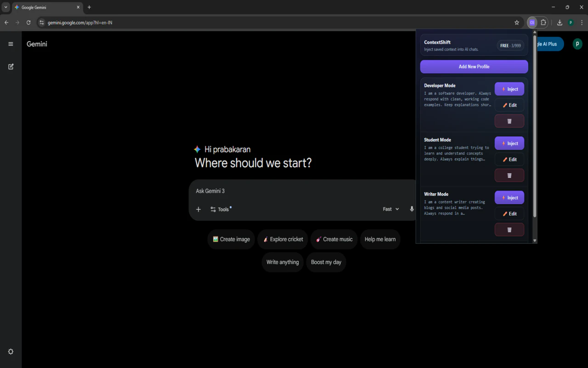Image resolution: width=588 pixels, height=368 pixels.
Task: Open the Google account avatar on Gemini page
Action: (577, 44)
